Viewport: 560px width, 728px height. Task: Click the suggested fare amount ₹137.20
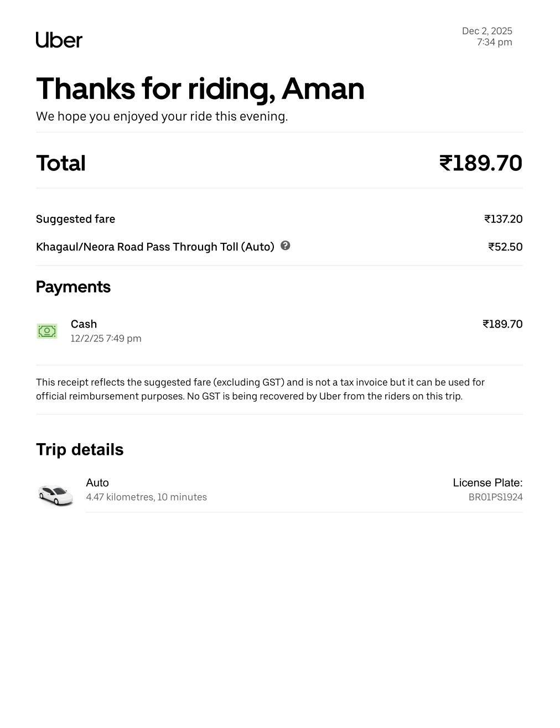point(503,219)
